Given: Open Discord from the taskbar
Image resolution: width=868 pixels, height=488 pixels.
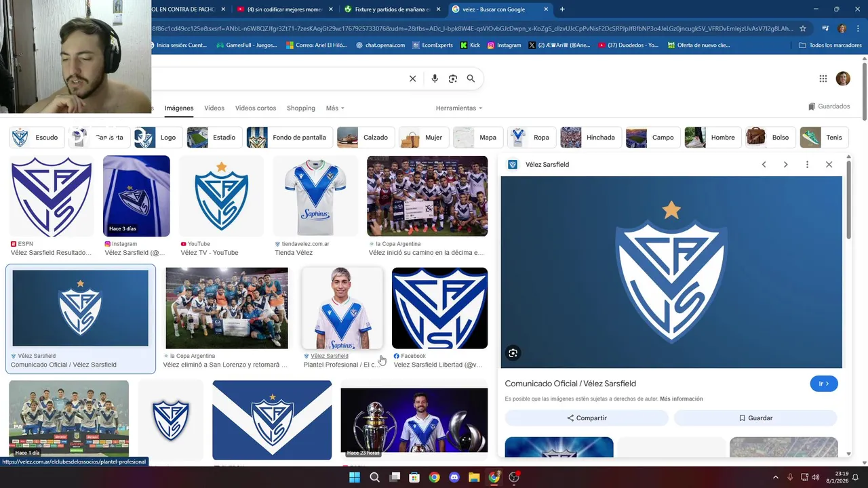Looking at the screenshot, I should pyautogui.click(x=454, y=477).
